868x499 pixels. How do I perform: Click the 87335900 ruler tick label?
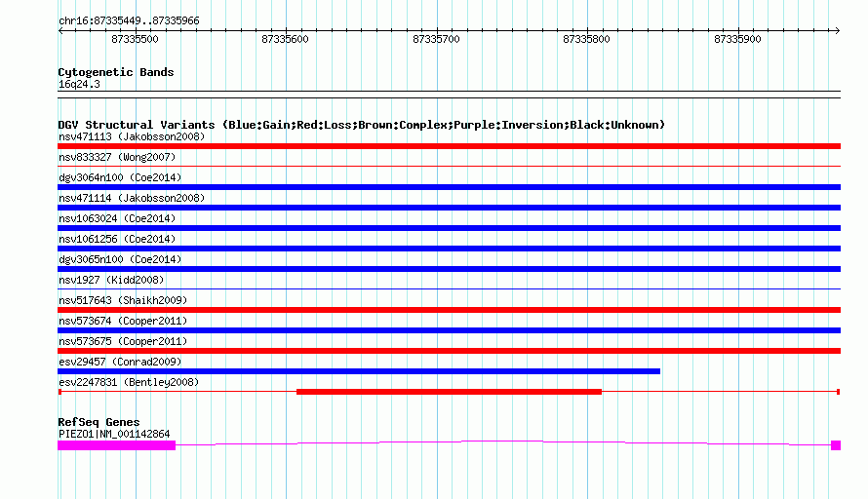tap(737, 39)
